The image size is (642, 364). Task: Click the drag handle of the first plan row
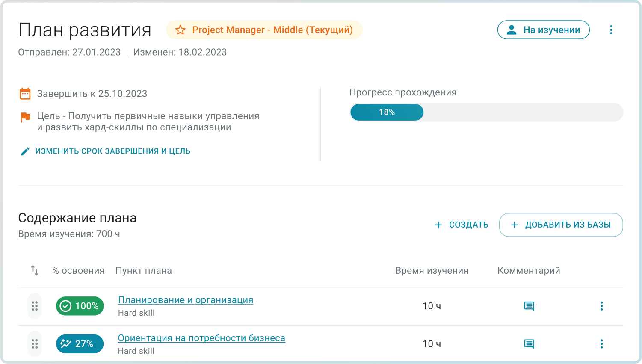tap(34, 306)
